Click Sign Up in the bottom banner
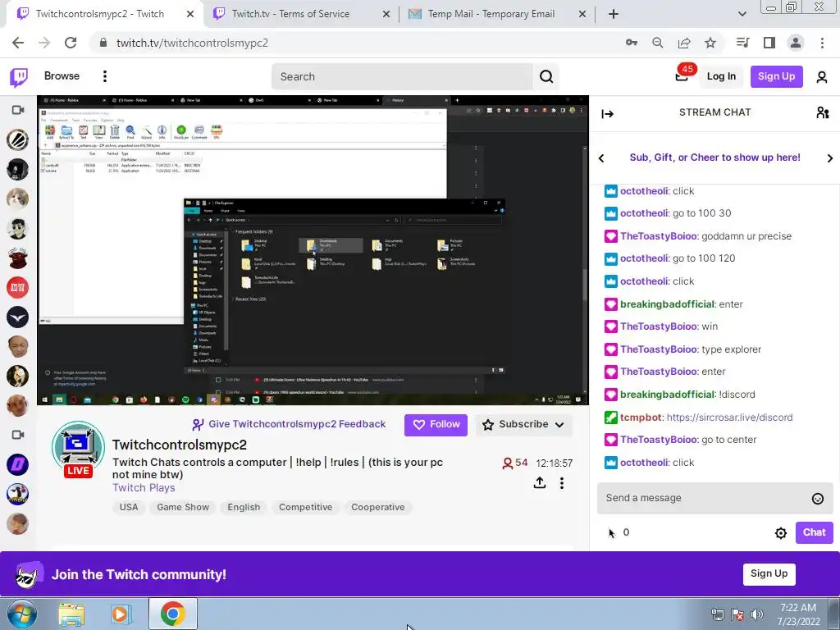 tap(769, 574)
